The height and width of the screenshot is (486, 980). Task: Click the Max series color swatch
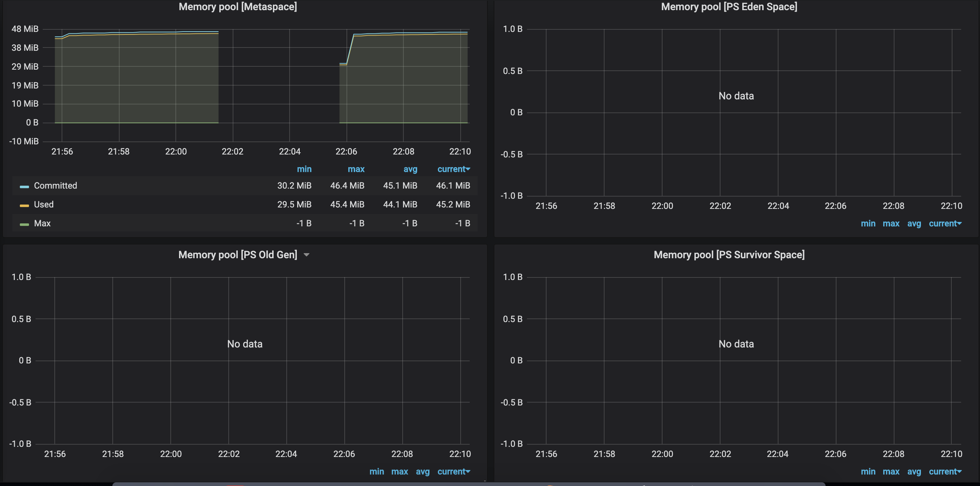coord(24,224)
